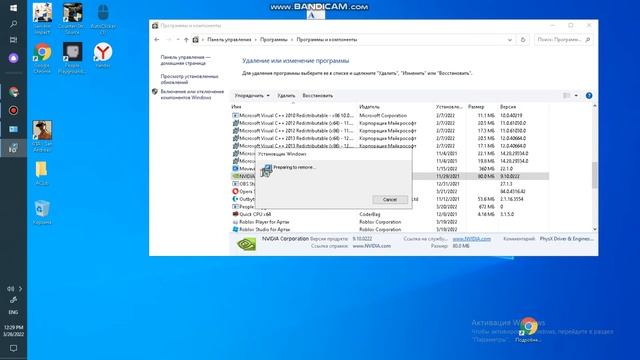The image size is (640, 360).
Task: Open Панель управления домашняя страница link
Action: 185,60
